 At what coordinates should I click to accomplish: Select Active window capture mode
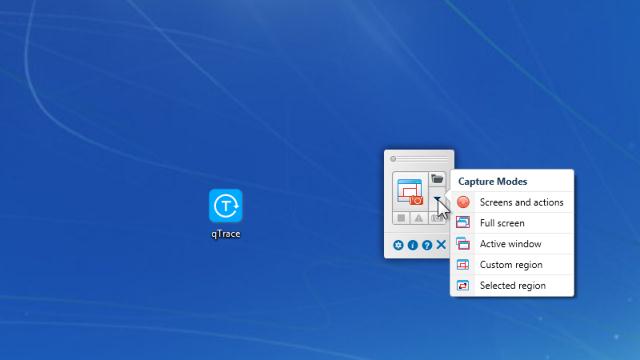point(512,244)
